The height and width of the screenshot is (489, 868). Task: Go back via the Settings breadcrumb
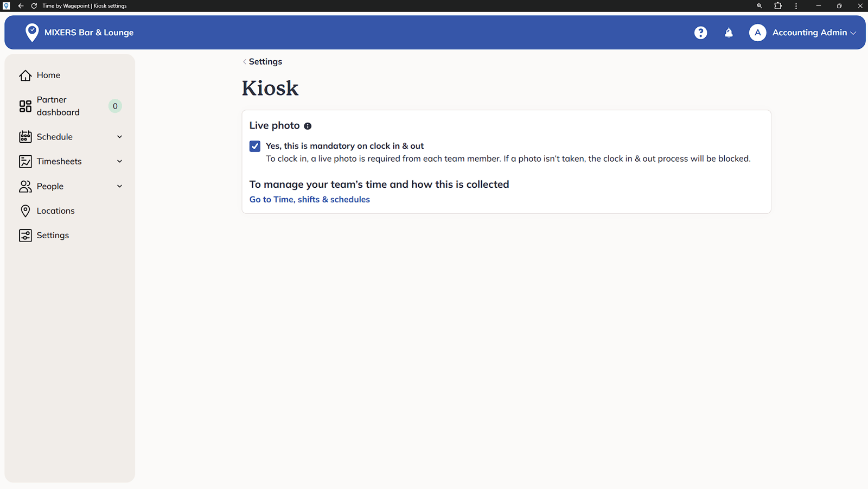pos(263,61)
